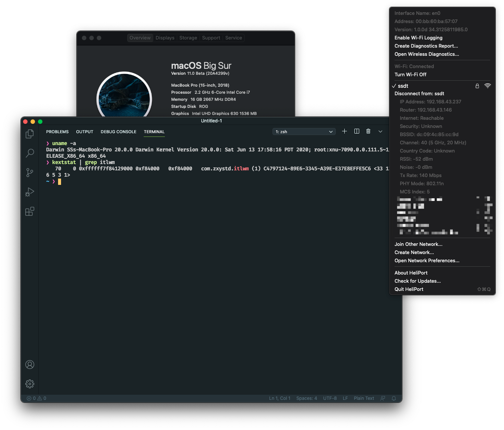The height and width of the screenshot is (430, 504).
Task: Open the Source Control icon
Action: coord(30,173)
